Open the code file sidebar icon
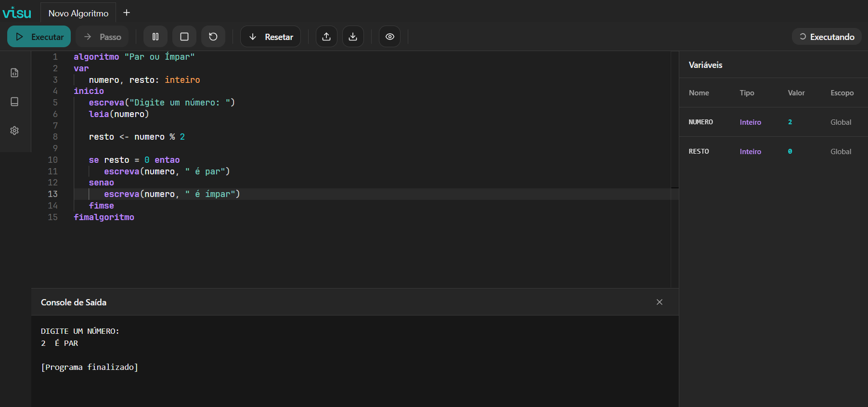 14,73
